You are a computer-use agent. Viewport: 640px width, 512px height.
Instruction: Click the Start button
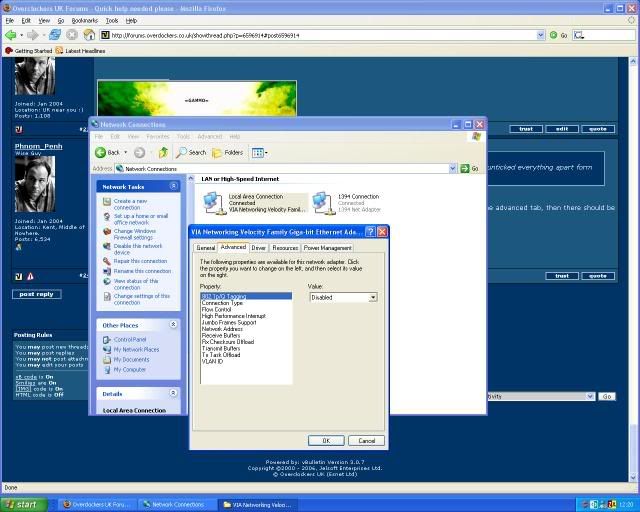[x=22, y=505]
